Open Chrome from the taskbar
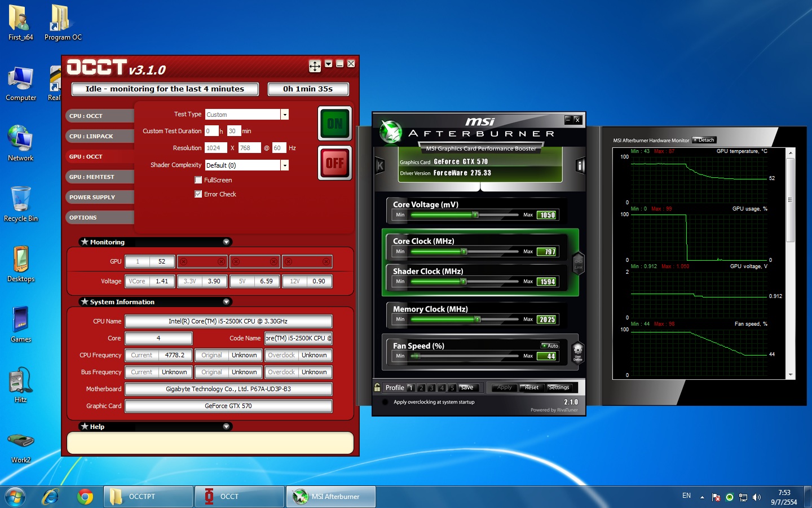The height and width of the screenshot is (508, 812). click(85, 497)
